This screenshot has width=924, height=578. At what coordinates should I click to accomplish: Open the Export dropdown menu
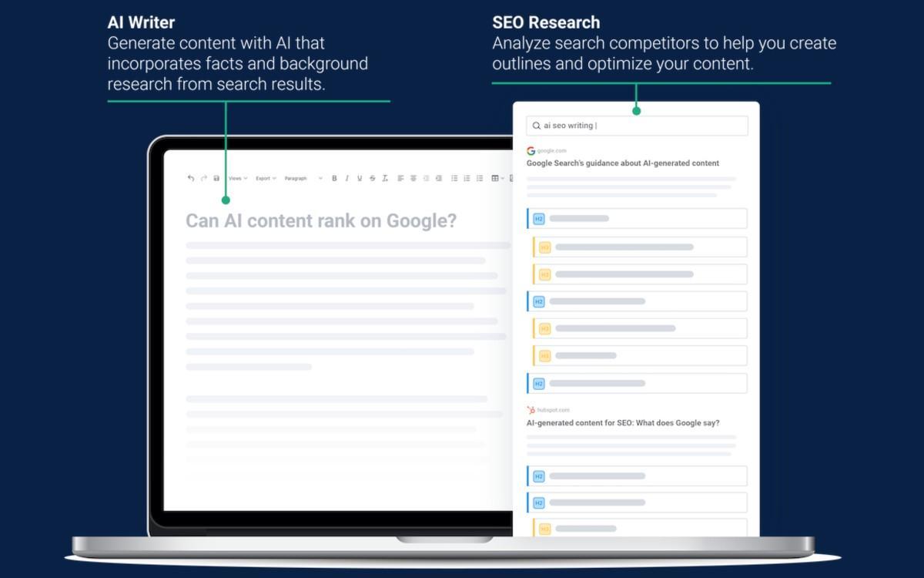point(266,178)
